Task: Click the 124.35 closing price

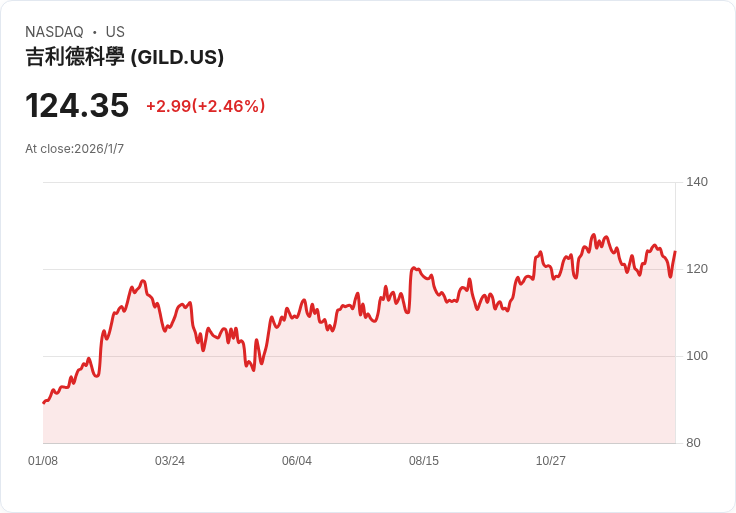Action: click(x=77, y=105)
